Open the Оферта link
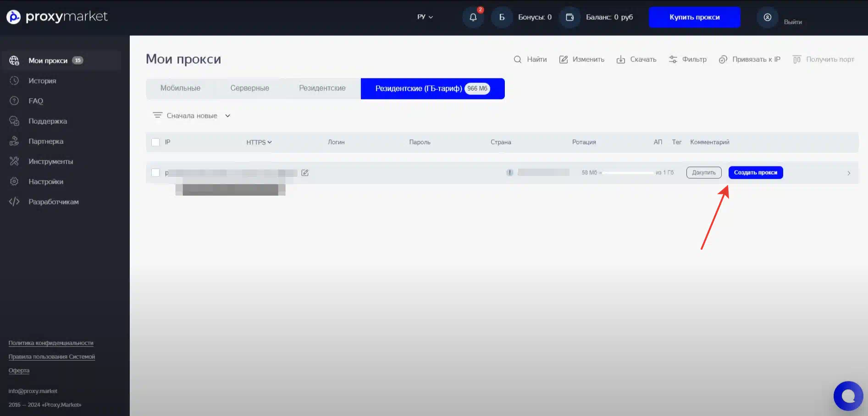 click(x=19, y=370)
